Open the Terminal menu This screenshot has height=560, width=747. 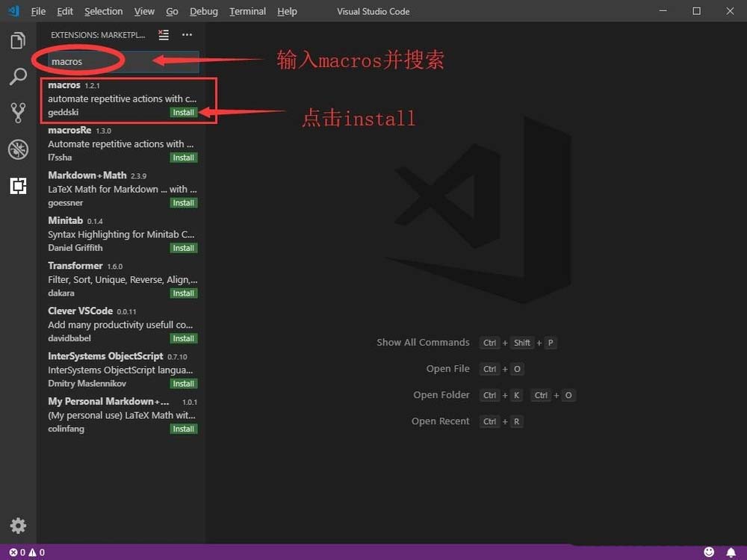point(247,11)
